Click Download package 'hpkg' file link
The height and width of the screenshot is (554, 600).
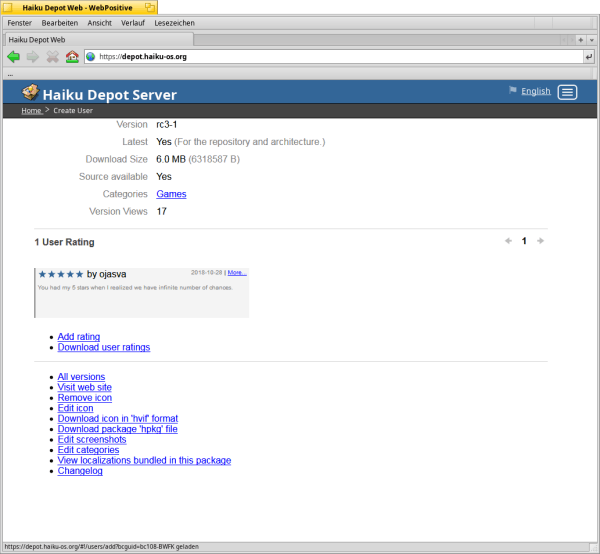coord(117,429)
